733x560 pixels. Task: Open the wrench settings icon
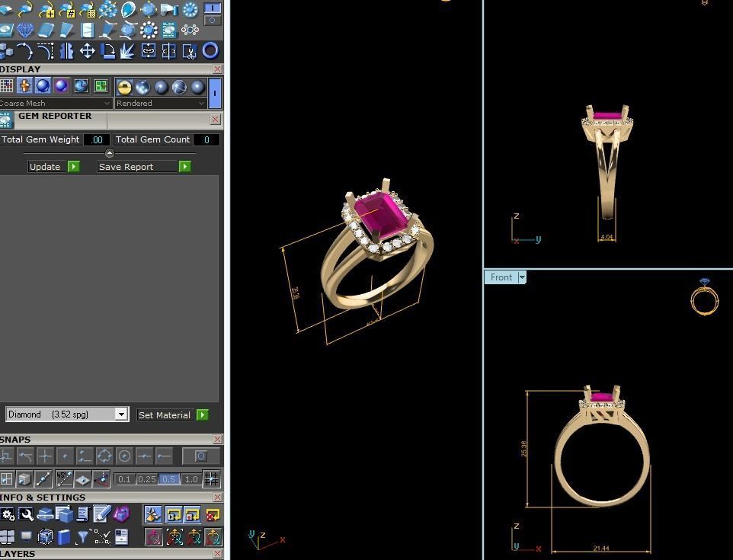point(26,514)
